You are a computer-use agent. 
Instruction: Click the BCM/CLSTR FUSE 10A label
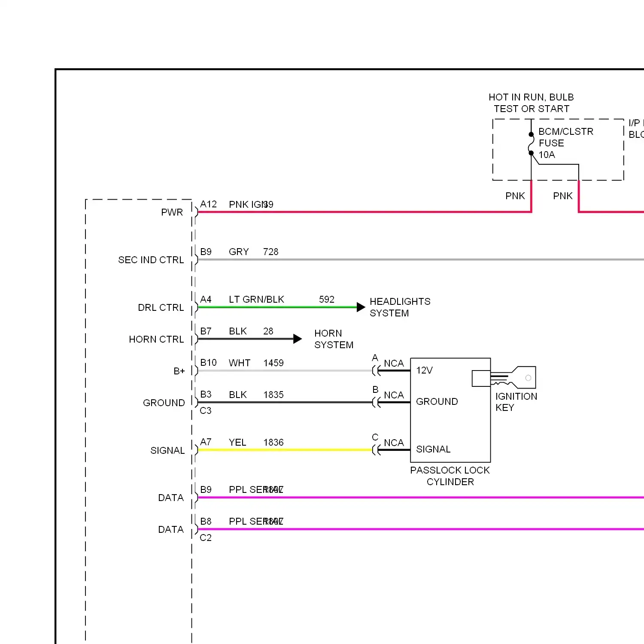point(565,143)
